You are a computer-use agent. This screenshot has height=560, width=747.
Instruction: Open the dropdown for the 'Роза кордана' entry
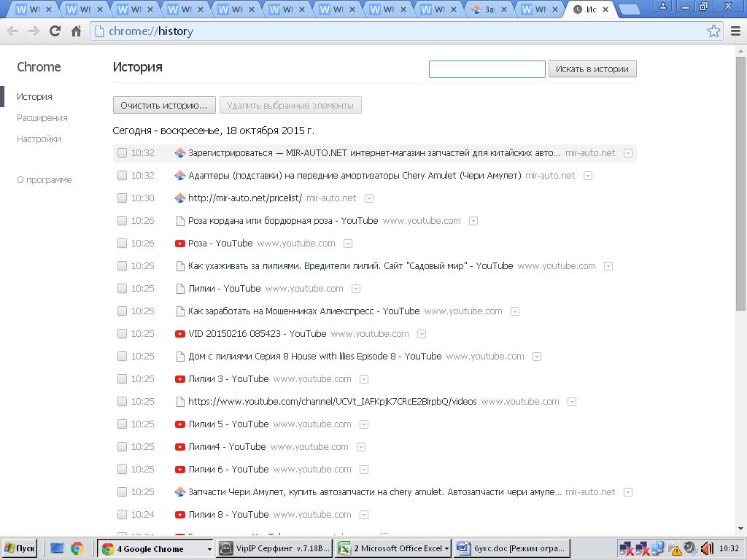point(473,222)
